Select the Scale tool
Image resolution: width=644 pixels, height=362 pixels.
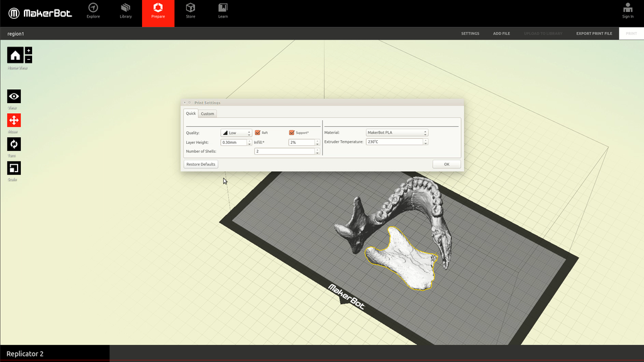point(14,168)
